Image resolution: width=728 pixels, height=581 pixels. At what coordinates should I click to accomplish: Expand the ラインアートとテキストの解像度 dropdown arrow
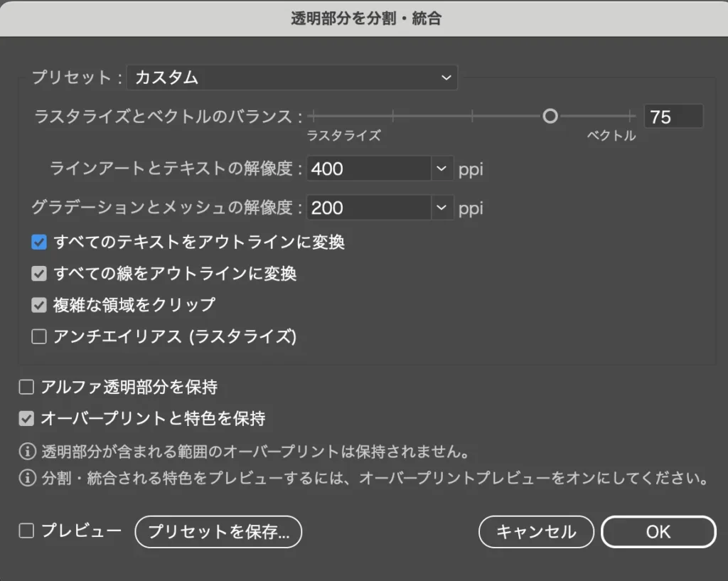(x=441, y=169)
